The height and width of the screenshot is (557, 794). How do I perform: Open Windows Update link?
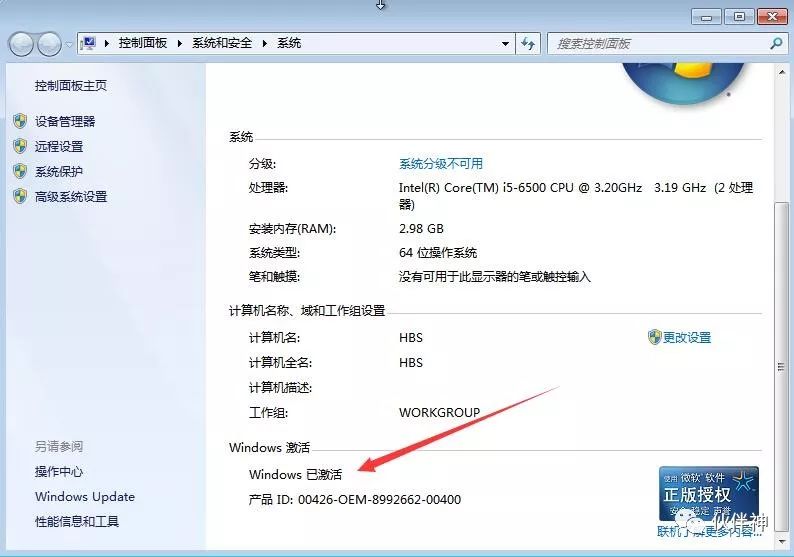85,497
